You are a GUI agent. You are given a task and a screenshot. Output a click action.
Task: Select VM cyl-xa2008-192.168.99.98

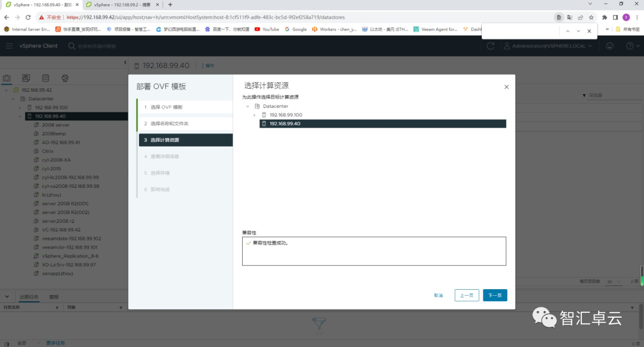70,186
